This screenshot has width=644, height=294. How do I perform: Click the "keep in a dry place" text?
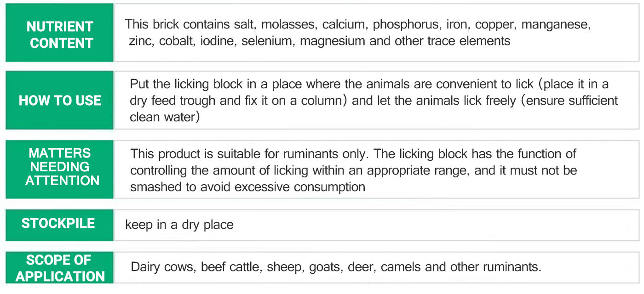coord(179,225)
